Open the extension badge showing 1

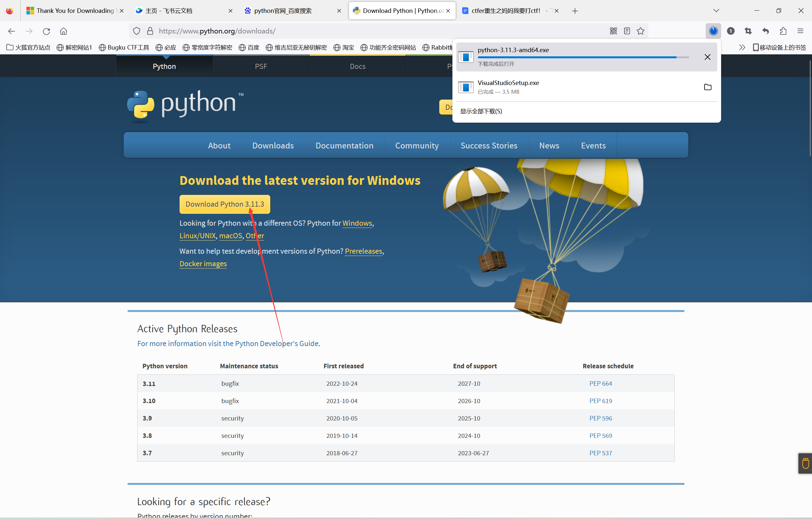[x=731, y=31]
